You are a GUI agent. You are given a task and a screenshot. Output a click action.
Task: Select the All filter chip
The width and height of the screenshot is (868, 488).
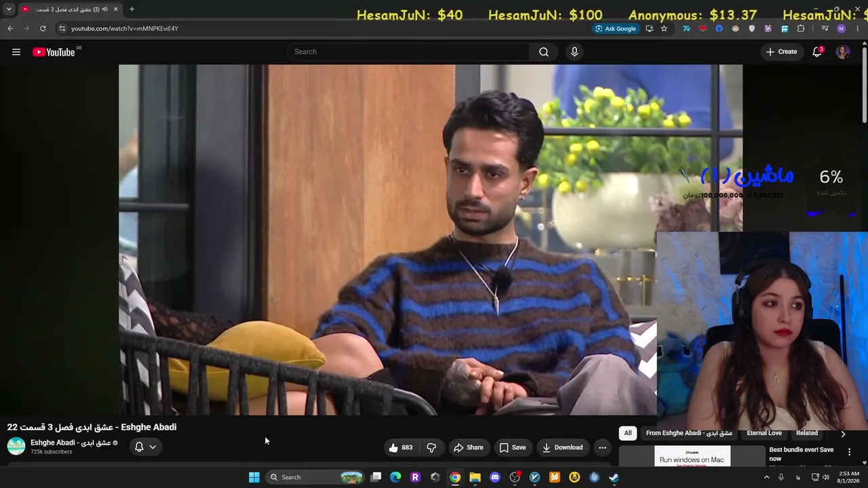tap(628, 433)
